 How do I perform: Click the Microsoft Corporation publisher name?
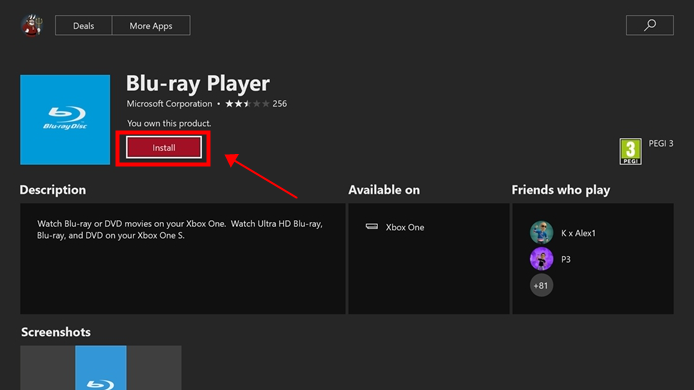coord(169,104)
